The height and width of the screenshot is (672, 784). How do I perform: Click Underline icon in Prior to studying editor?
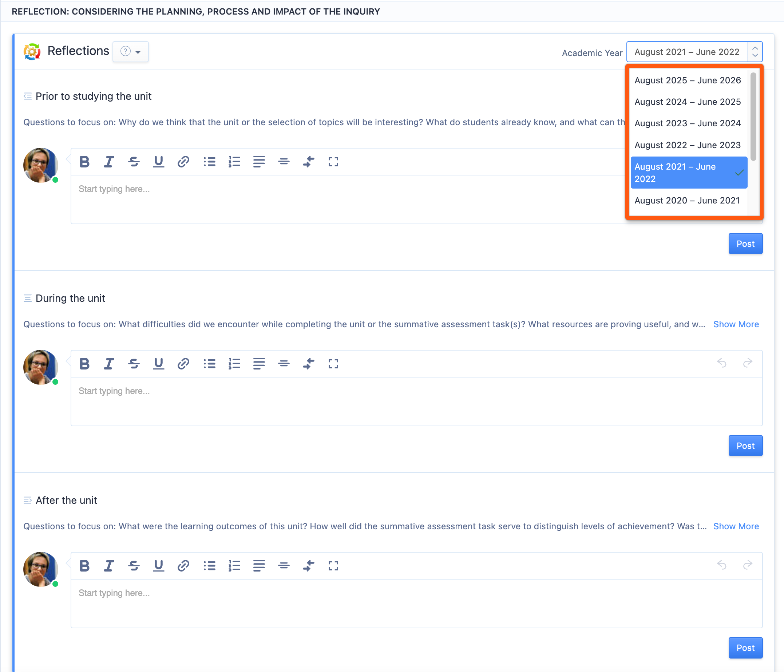coord(159,162)
